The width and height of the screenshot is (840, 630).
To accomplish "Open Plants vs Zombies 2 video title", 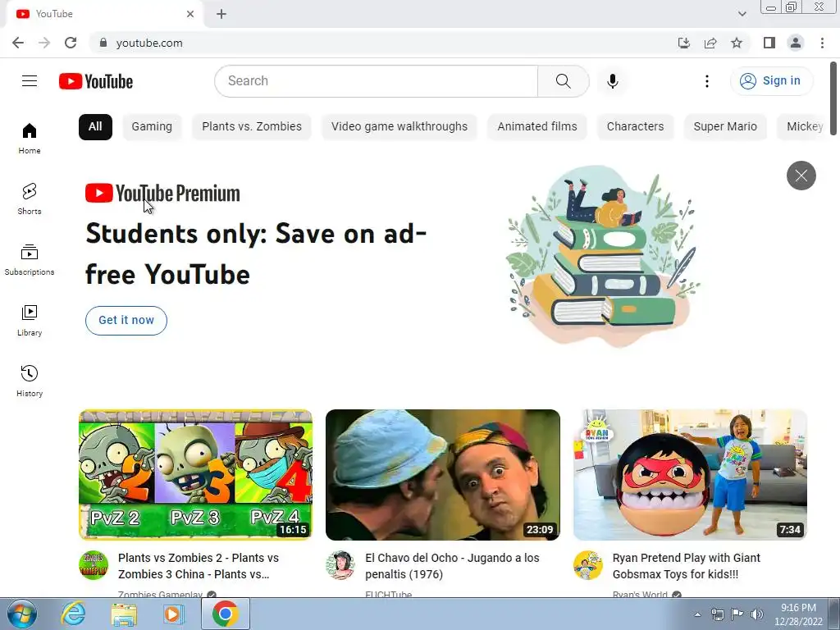I will click(199, 566).
